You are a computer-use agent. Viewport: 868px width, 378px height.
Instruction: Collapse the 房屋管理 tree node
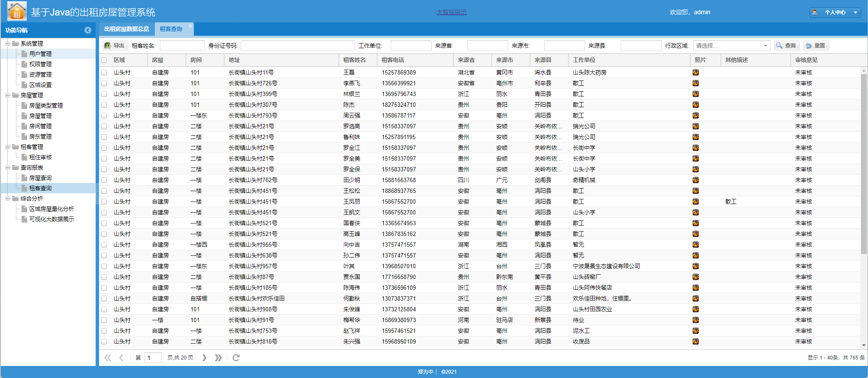7,95
